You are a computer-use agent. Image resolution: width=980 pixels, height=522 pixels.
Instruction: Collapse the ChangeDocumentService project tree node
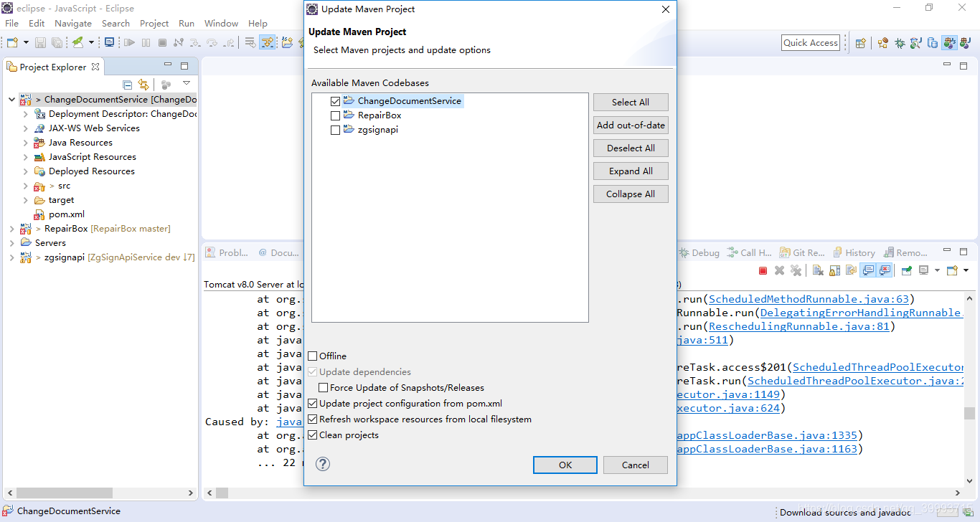11,100
